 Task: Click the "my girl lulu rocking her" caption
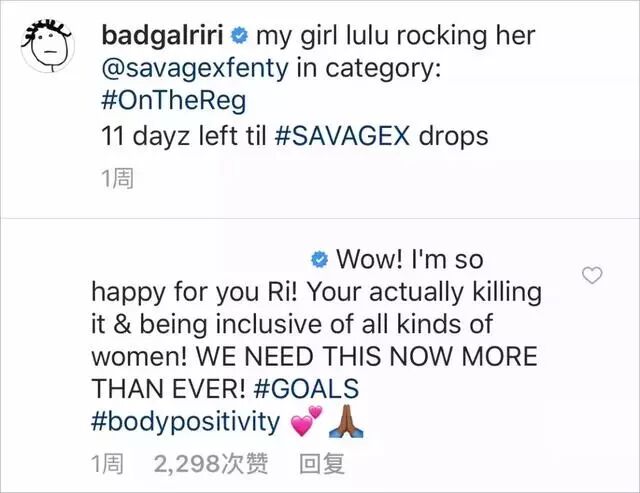pos(396,36)
